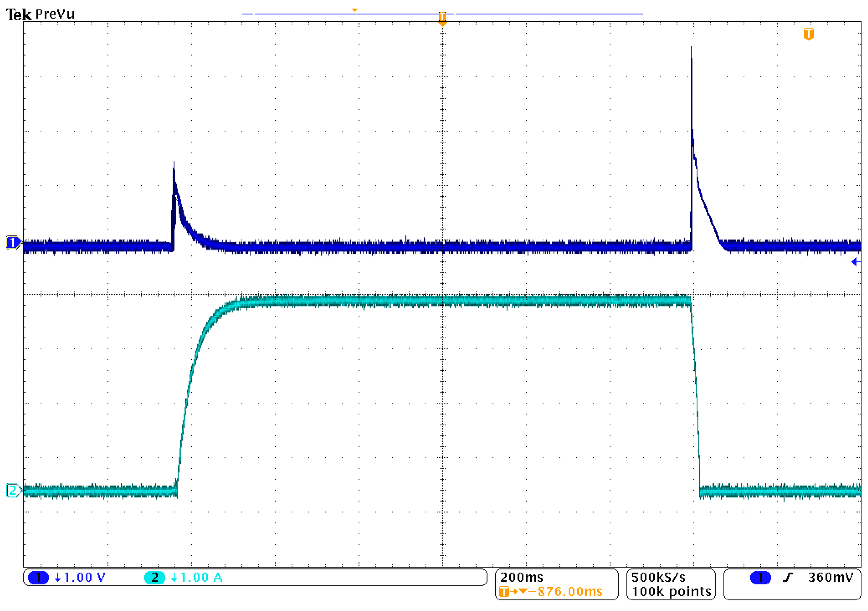868x611 pixels.
Task: Open the 200ms horizontal timebase readout
Action: point(521,577)
